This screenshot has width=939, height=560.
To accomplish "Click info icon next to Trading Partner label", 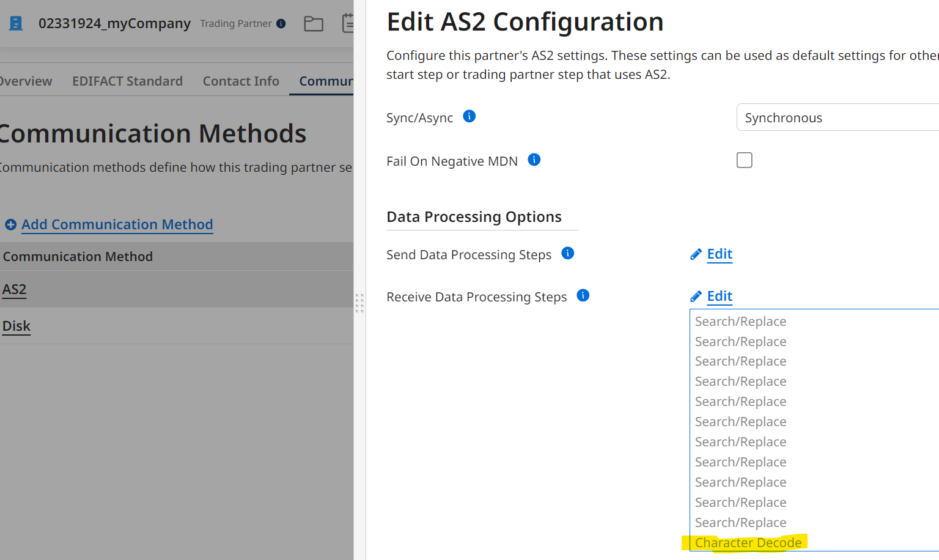I will [281, 23].
